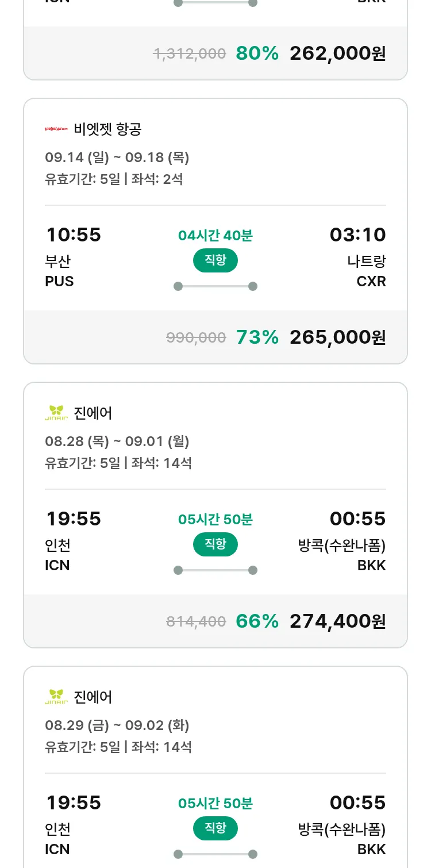Click the Vietjet Air airline logo

pyautogui.click(x=56, y=129)
